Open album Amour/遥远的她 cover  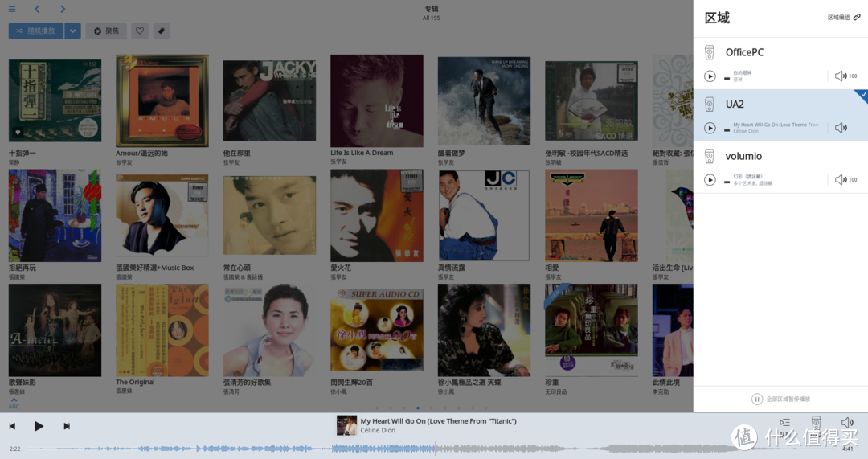162,100
